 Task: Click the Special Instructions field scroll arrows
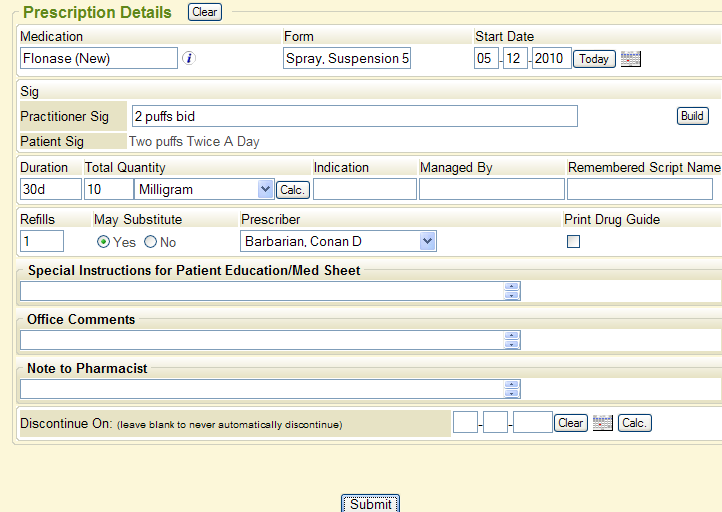tap(512, 291)
